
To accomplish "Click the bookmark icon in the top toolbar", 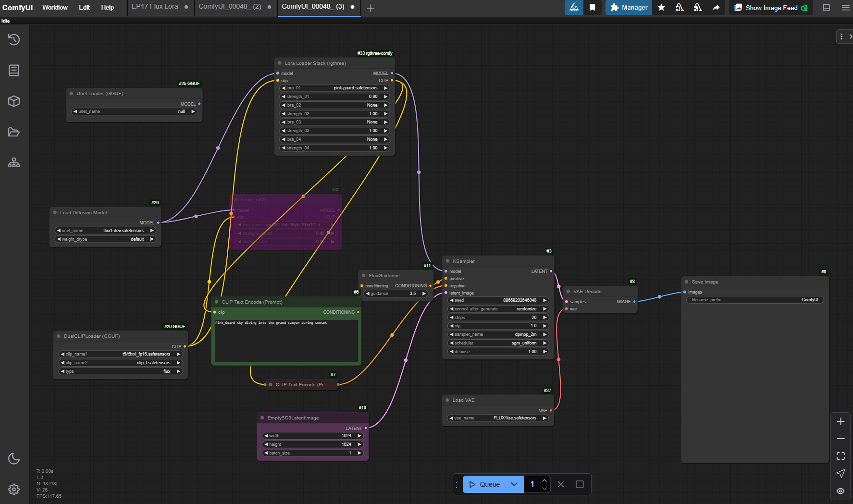I will click(592, 8).
